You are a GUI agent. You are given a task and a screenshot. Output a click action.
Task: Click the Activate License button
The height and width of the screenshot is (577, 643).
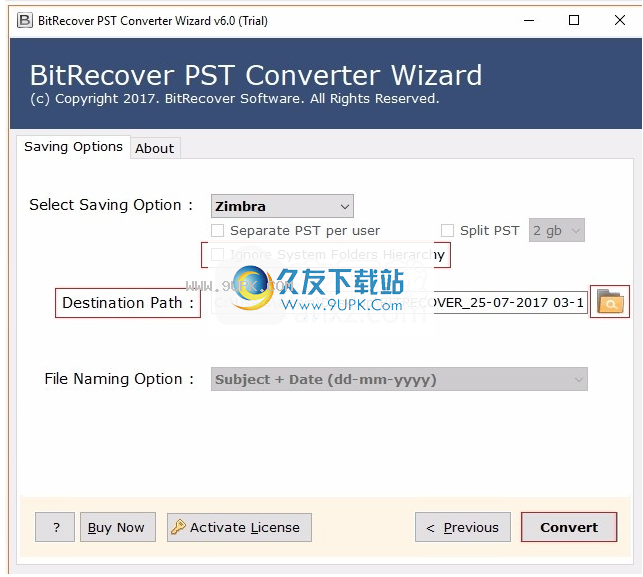(239, 527)
